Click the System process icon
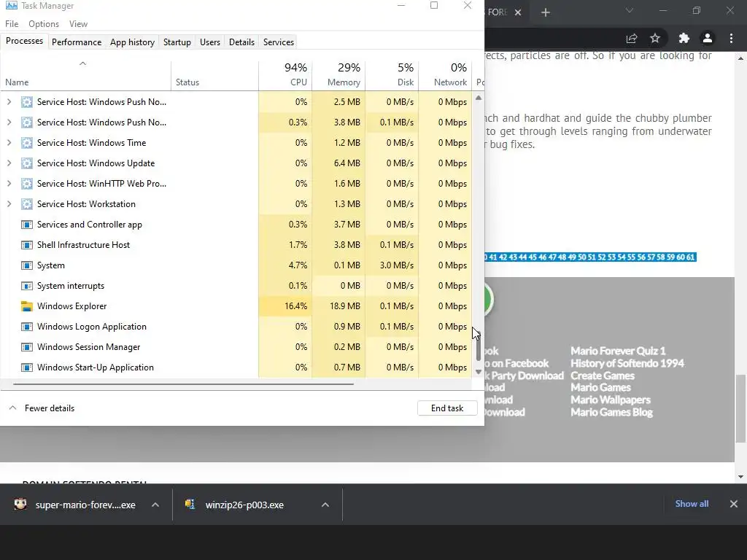 pyautogui.click(x=27, y=265)
